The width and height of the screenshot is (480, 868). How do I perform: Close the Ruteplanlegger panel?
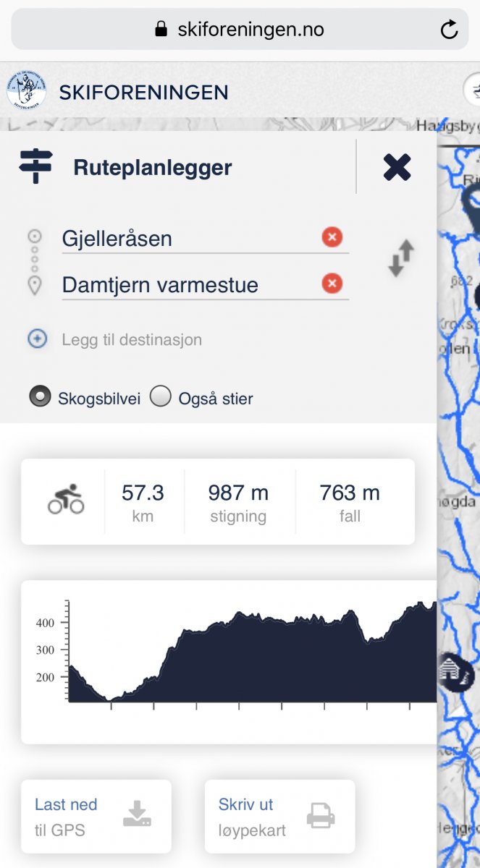397,168
